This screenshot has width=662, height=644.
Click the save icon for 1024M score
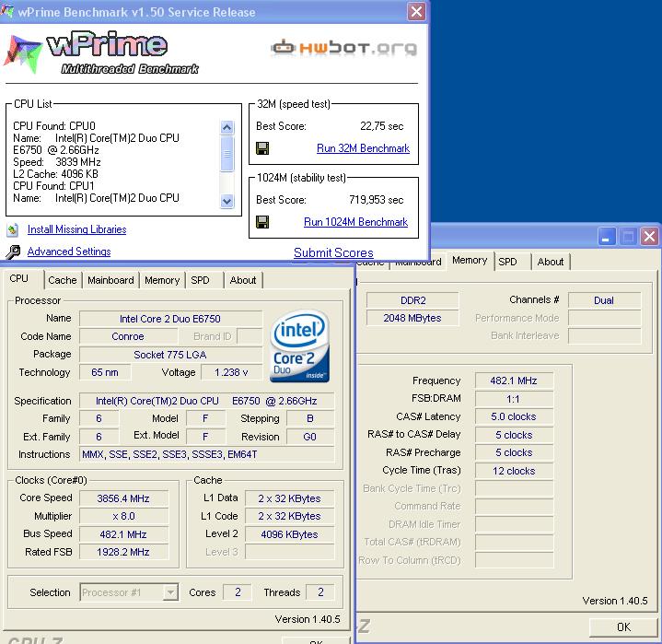coord(262,222)
